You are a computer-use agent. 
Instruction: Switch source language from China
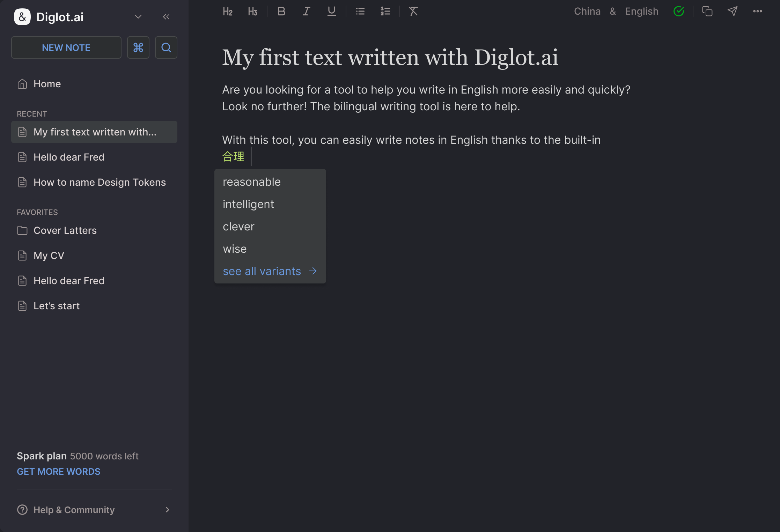point(588,11)
